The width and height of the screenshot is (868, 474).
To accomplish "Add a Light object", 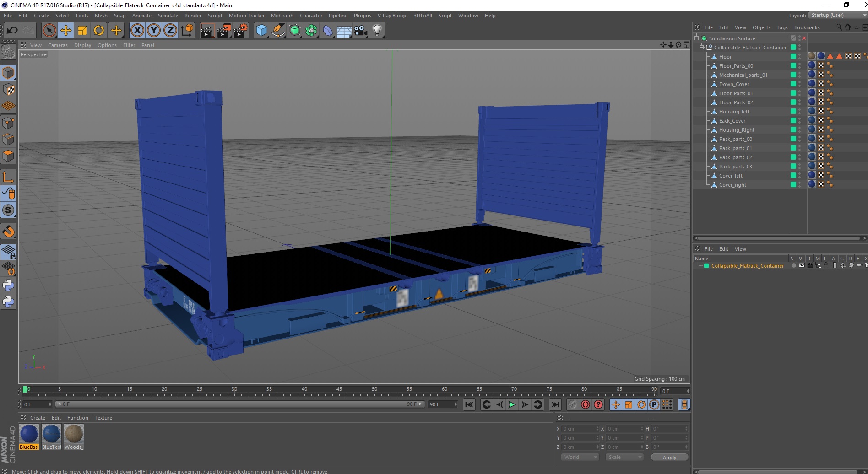I will [x=377, y=31].
